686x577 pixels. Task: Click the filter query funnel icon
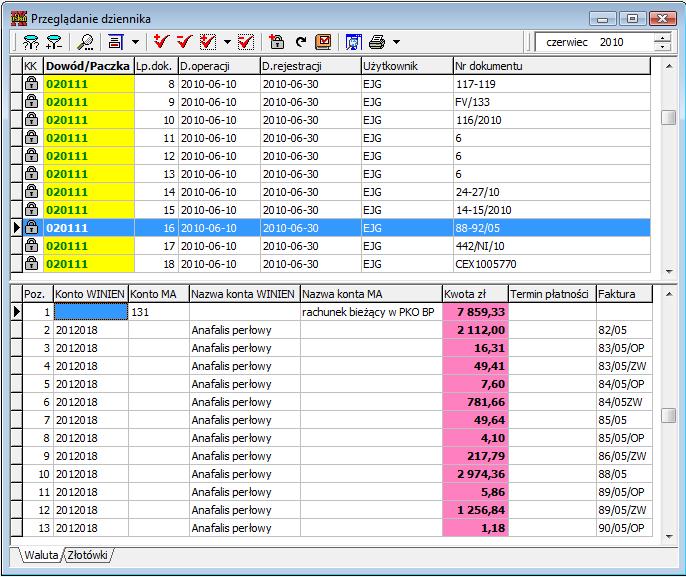pyautogui.click(x=31, y=42)
